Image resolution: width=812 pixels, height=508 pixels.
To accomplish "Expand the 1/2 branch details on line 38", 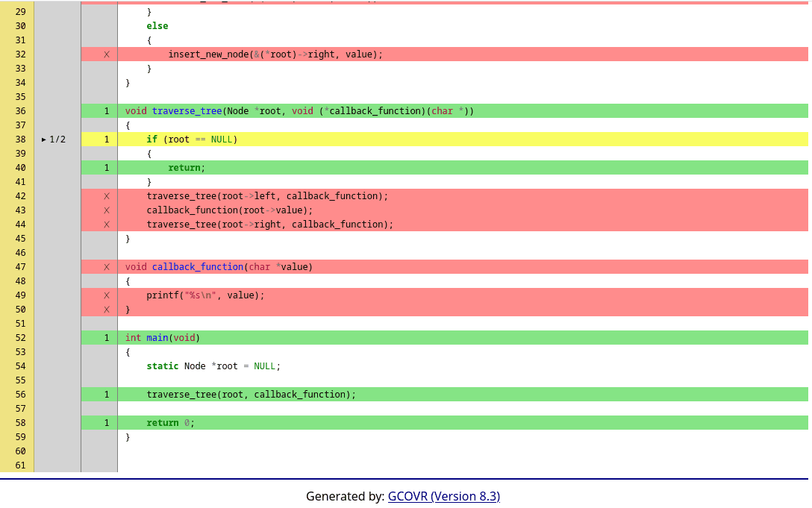I will tap(54, 139).
